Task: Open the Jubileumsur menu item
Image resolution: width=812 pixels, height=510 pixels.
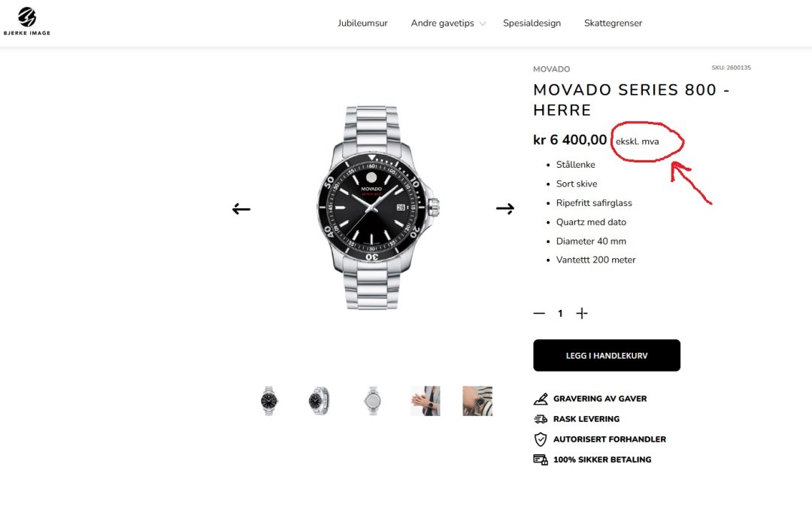Action: coord(362,23)
